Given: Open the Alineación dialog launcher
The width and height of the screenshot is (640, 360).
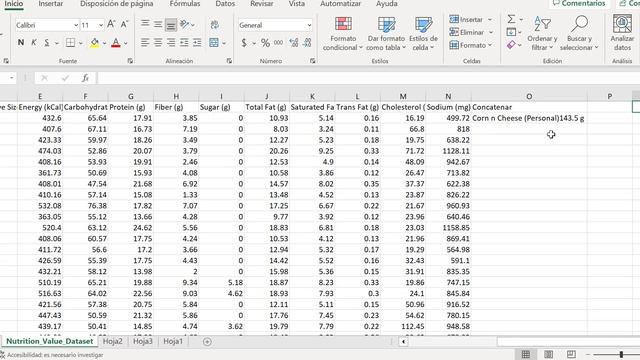Looking at the screenshot, I should click(229, 61).
